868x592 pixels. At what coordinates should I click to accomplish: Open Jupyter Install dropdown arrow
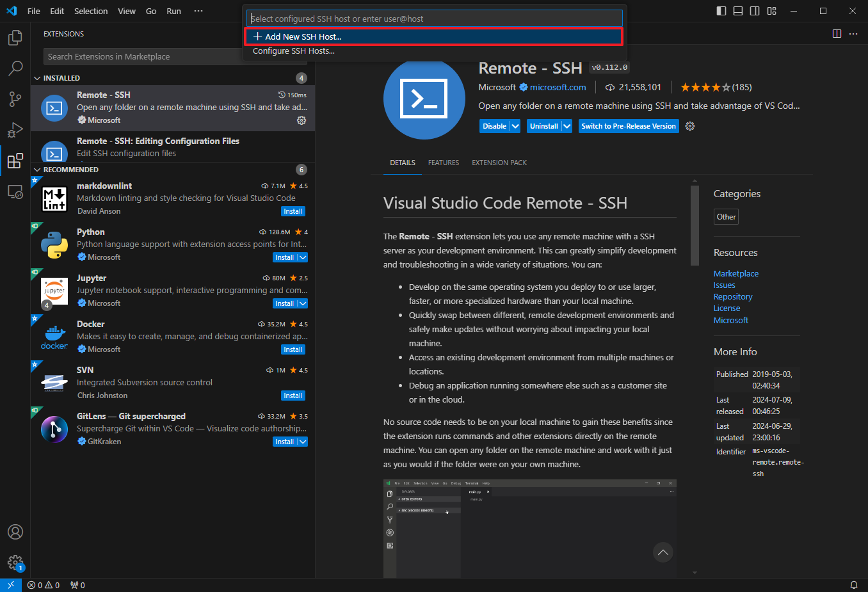303,303
